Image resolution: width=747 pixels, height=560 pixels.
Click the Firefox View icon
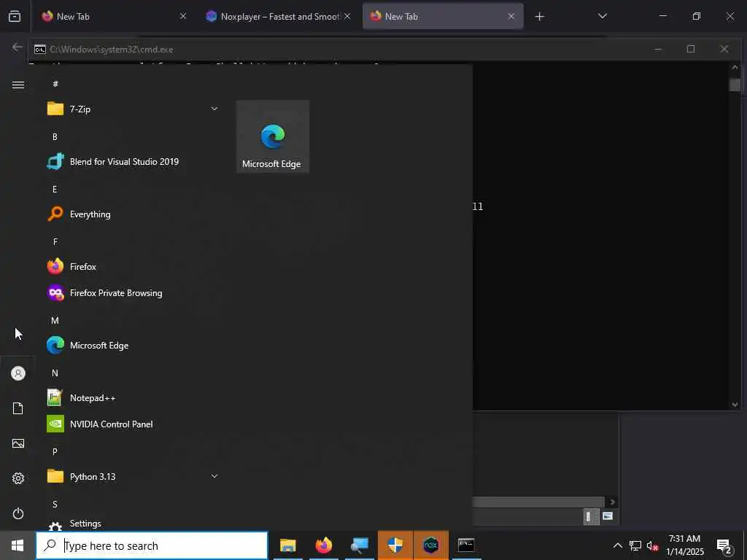click(x=15, y=16)
